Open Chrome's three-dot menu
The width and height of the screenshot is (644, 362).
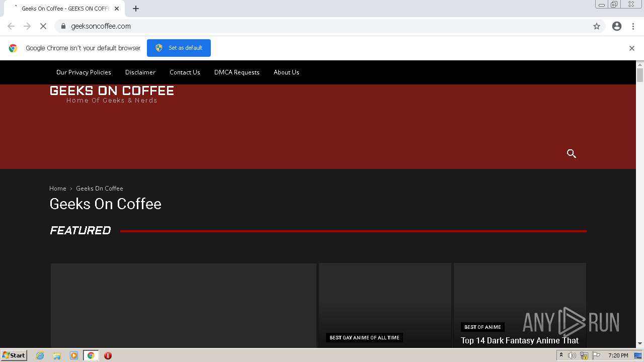pos(633,26)
